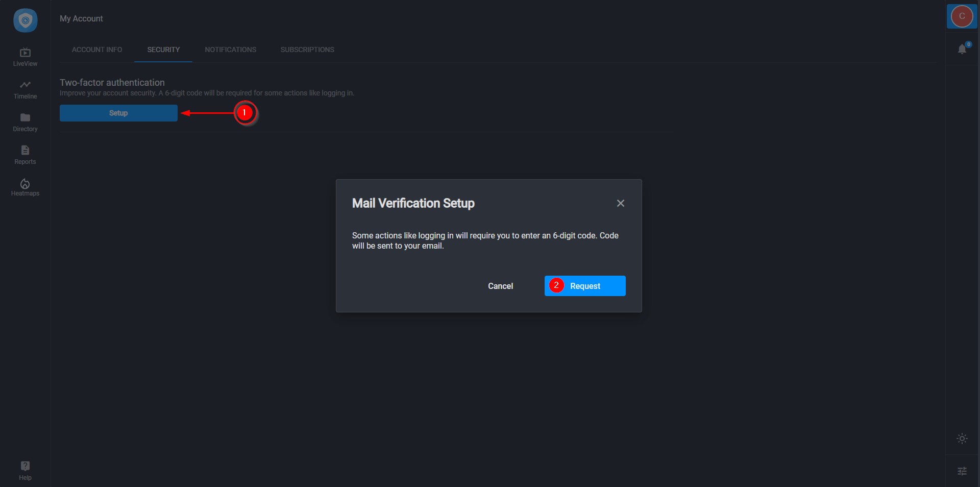The height and width of the screenshot is (487, 980).
Task: Open the Help page
Action: [25, 471]
